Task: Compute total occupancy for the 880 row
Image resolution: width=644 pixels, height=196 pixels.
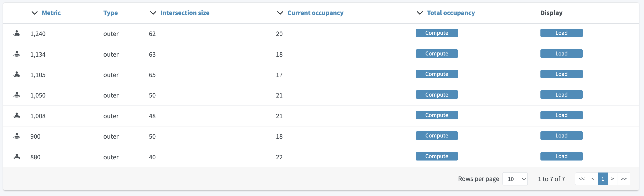Action: click(x=436, y=156)
